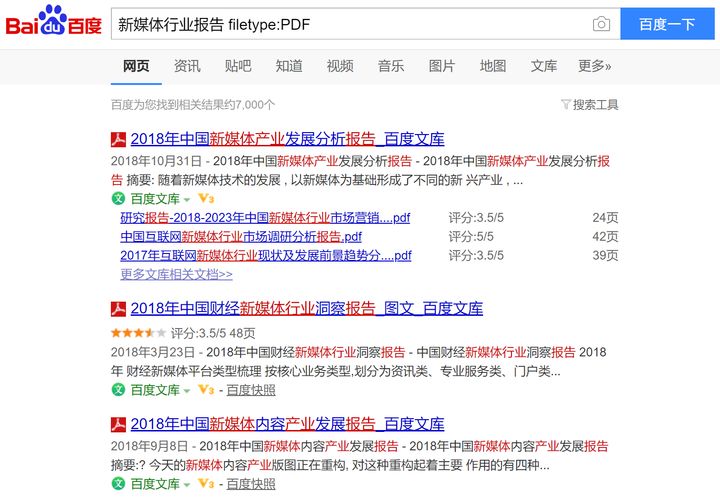720x498 pixels.
Task: Click the date 2018年10月31日
Action: 156,161
